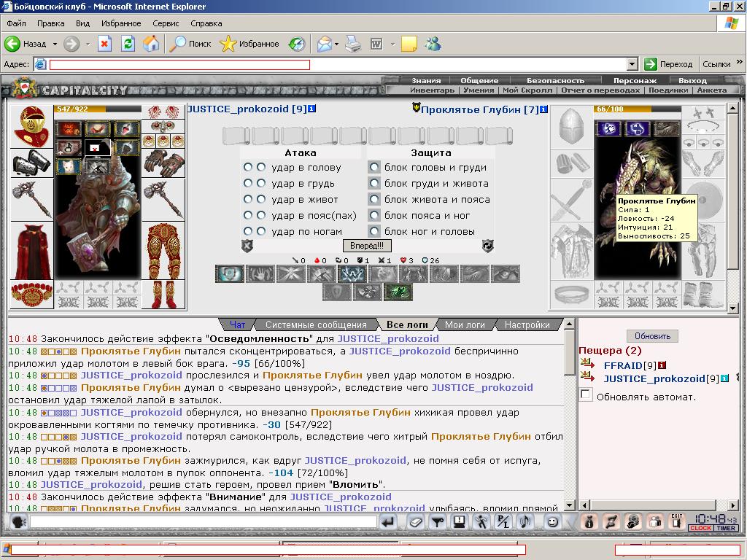Select first radio for удар в живот
Image resolution: width=747 pixels, height=560 pixels.
[x=248, y=200]
